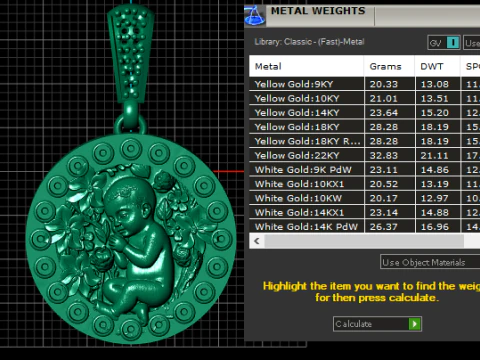This screenshot has height=360, width=480.
Task: Click the horizontal scrollbar track
Action: click(364, 241)
